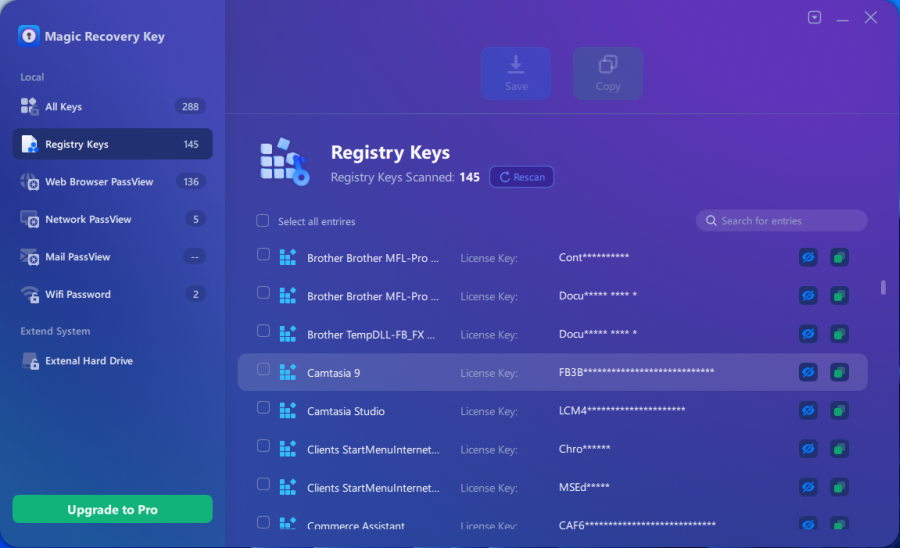The image size is (900, 548).
Task: Reveal key for Clients StartMenuInternet Chro row
Action: pos(808,449)
